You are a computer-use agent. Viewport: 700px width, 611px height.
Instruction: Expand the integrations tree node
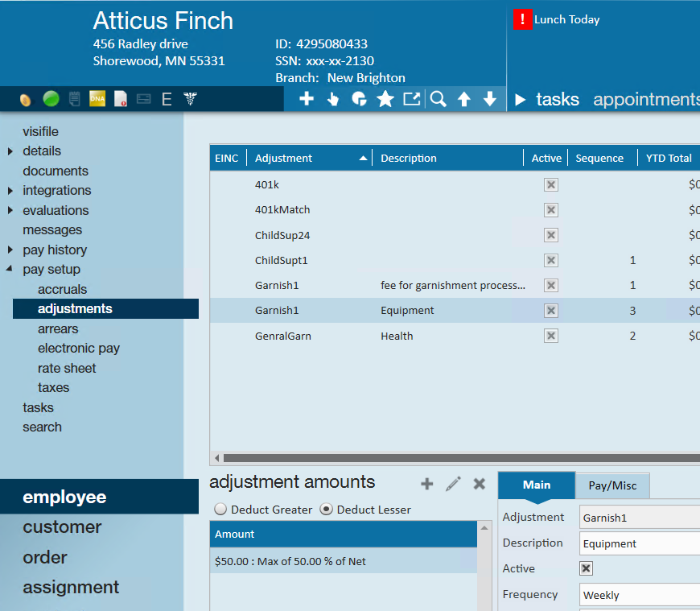pyautogui.click(x=10, y=191)
